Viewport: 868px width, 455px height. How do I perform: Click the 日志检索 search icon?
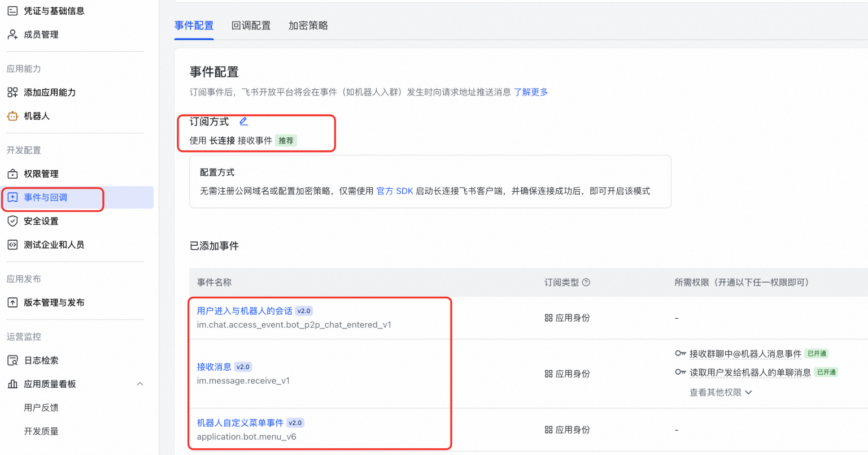pyautogui.click(x=12, y=360)
